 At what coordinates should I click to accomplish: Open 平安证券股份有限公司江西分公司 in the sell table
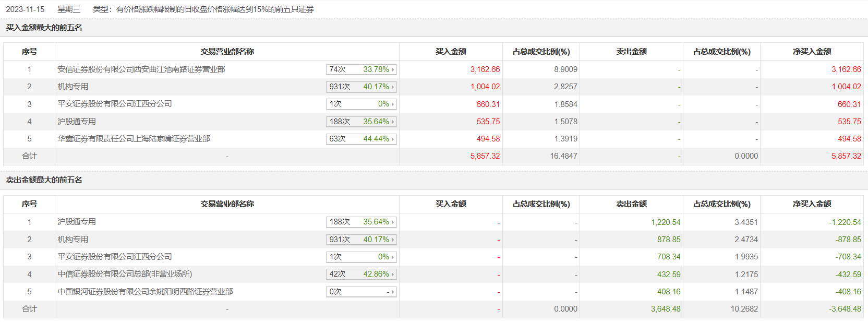[x=115, y=257]
